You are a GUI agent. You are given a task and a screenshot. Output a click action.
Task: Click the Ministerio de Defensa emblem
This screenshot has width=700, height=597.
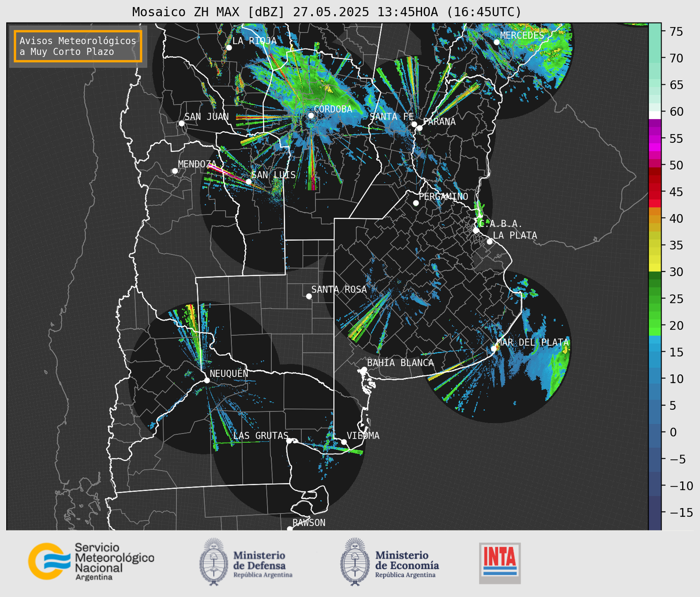coord(214,562)
